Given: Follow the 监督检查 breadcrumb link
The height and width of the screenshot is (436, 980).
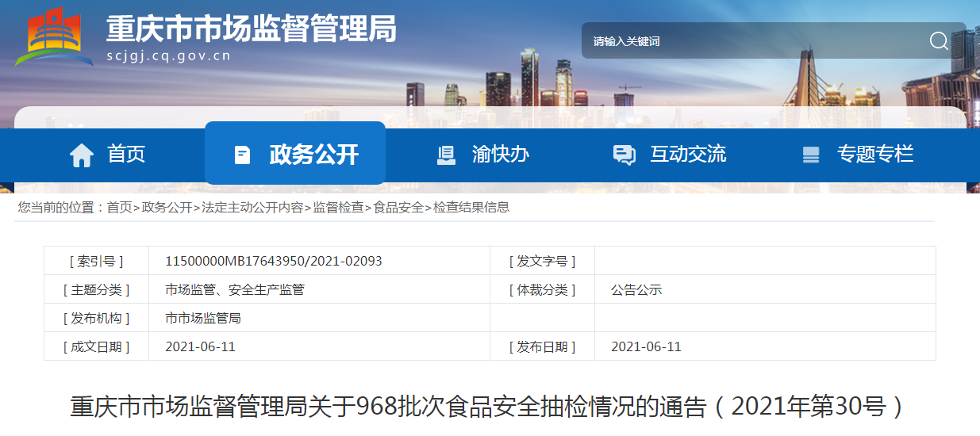Looking at the screenshot, I should [x=338, y=208].
